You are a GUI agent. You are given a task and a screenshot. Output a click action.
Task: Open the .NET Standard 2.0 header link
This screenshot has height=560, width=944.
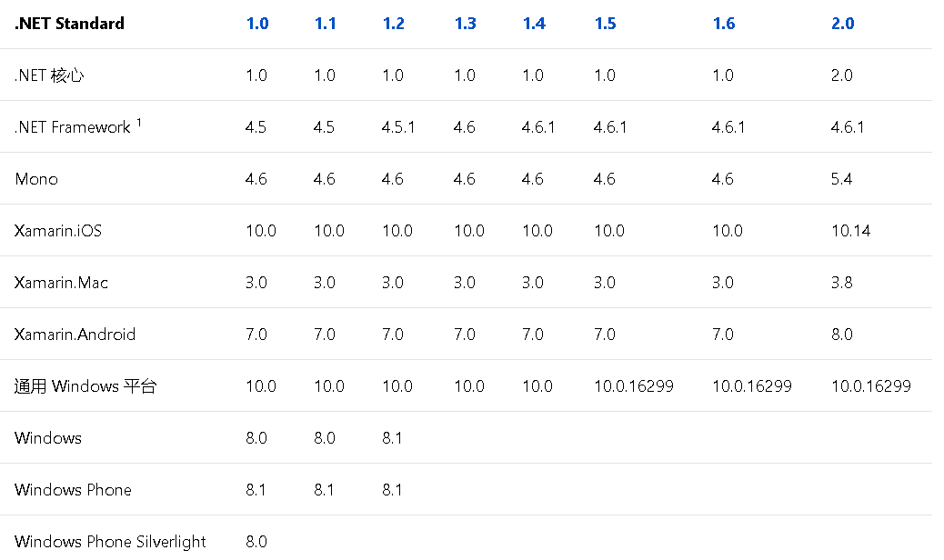(x=843, y=24)
